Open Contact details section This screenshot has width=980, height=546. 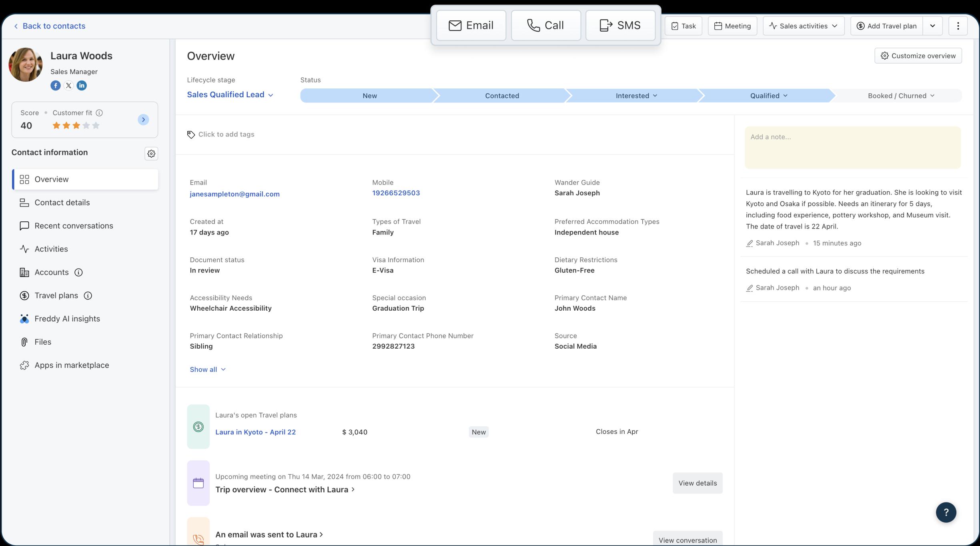tap(85, 203)
